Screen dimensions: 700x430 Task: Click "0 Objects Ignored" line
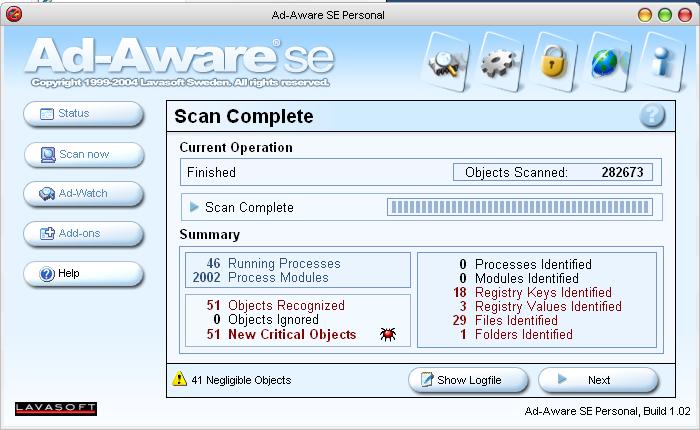point(266,319)
